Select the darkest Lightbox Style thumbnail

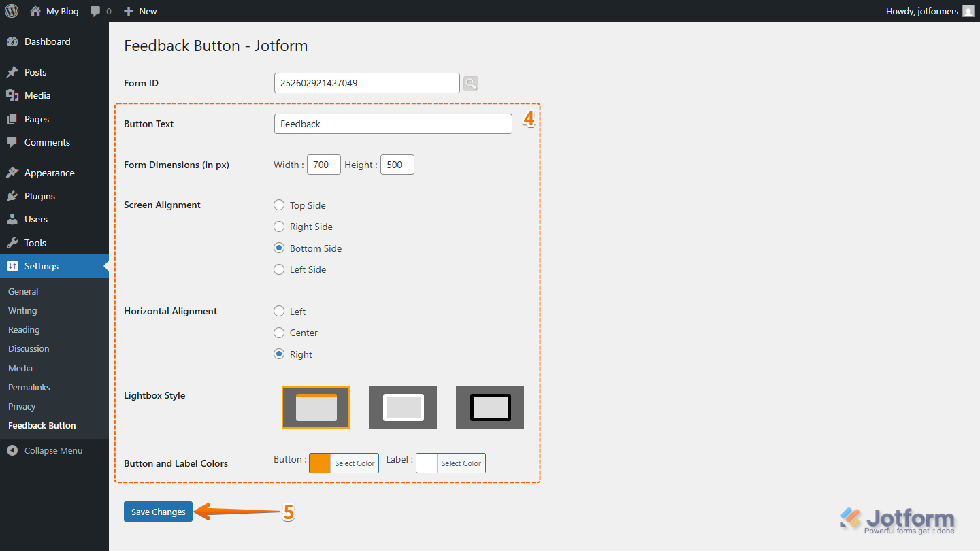(x=489, y=407)
